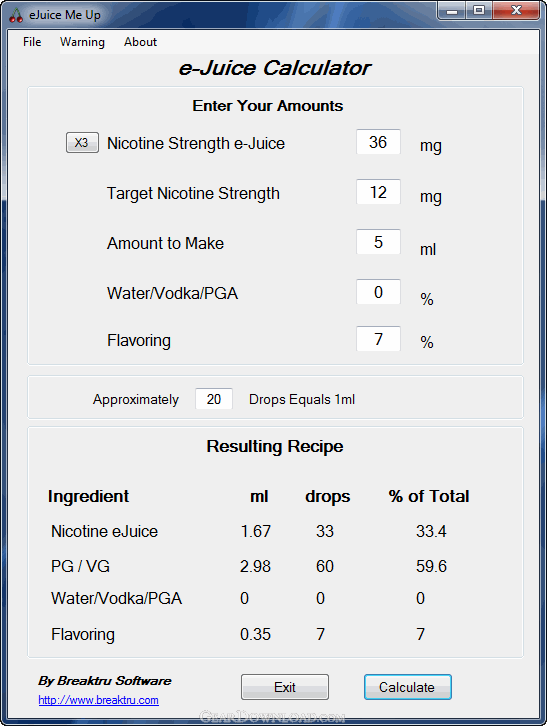This screenshot has width=547, height=726.
Task: Open the File menu
Action: [x=32, y=42]
